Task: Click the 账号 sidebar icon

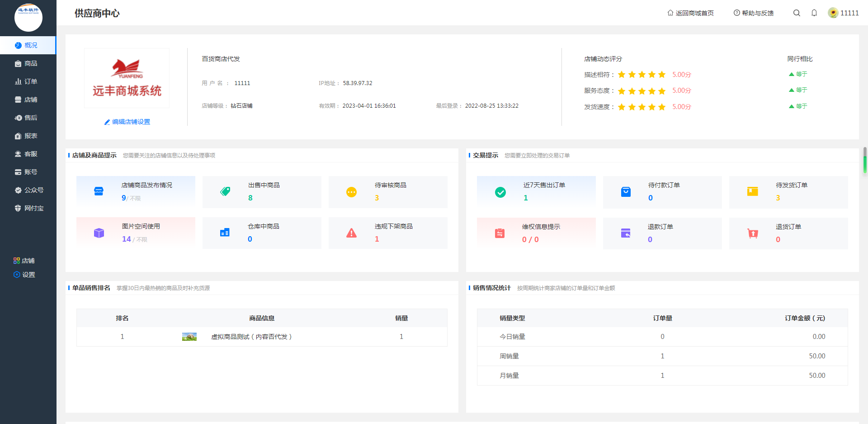Action: pyautogui.click(x=18, y=172)
